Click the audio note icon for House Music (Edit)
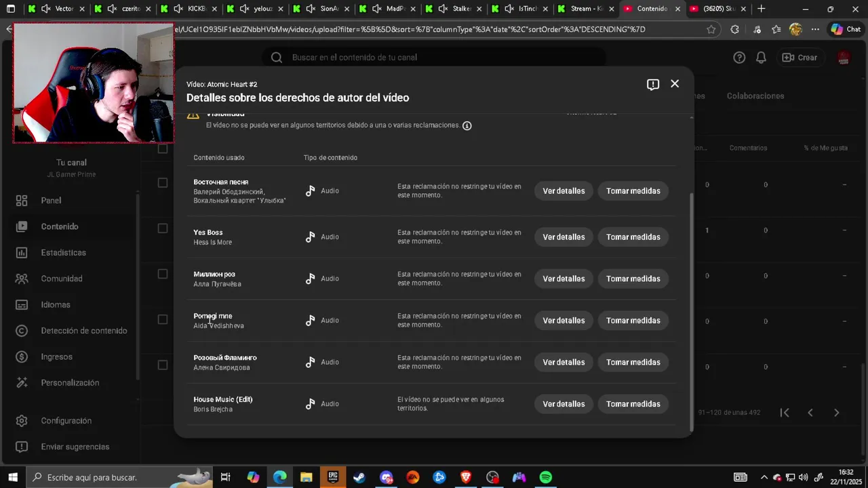868x488 pixels. click(x=310, y=404)
